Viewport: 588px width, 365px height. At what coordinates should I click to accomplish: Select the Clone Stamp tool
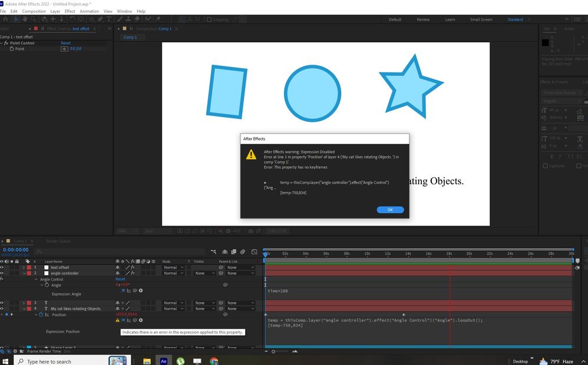[128, 19]
